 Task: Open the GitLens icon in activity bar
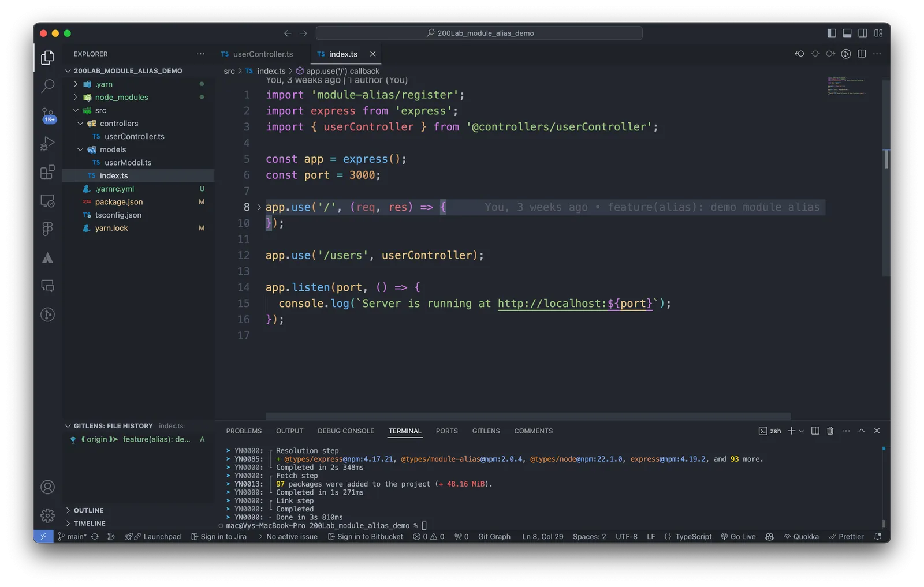click(x=47, y=314)
